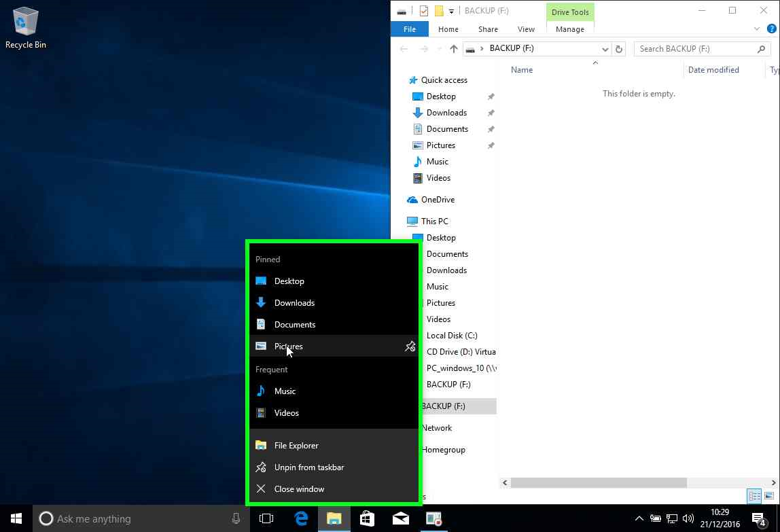
Task: Click the New folder quick access icon
Action: pyautogui.click(x=439, y=10)
